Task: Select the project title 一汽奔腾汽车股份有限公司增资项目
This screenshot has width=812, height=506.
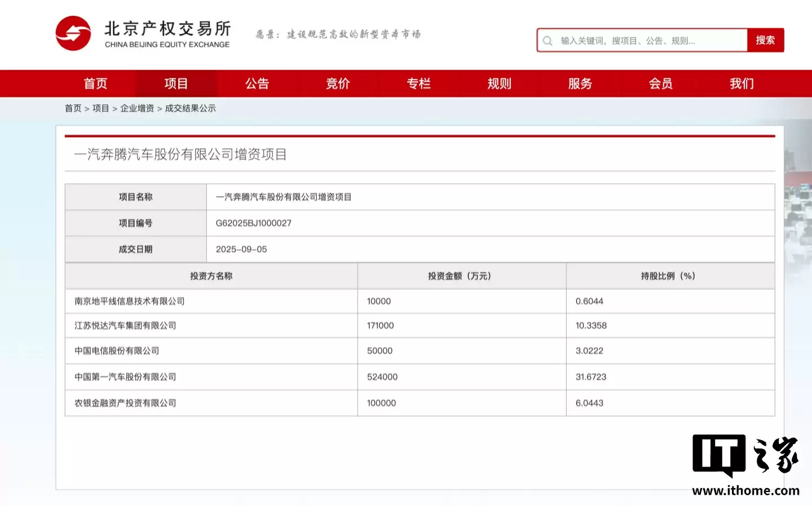Action: (180, 154)
